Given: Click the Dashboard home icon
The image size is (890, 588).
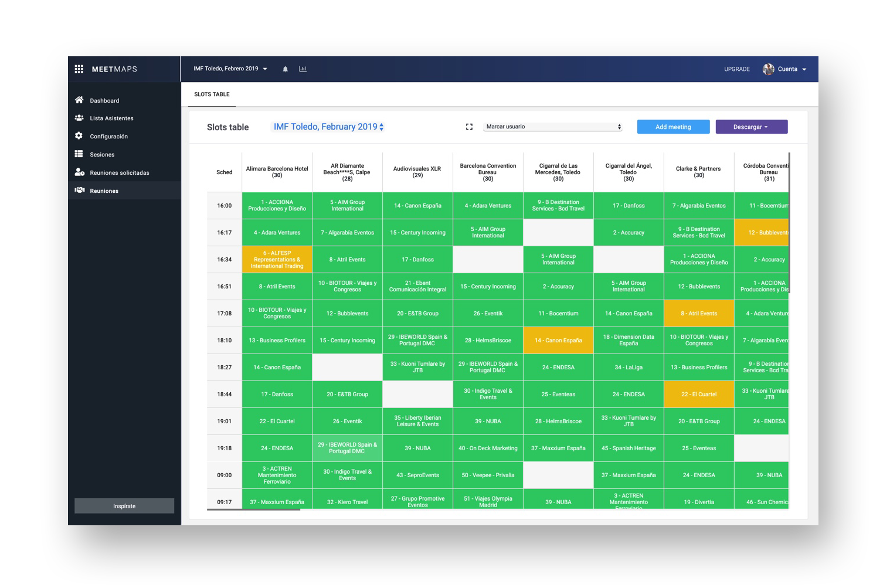Looking at the screenshot, I should point(79,100).
